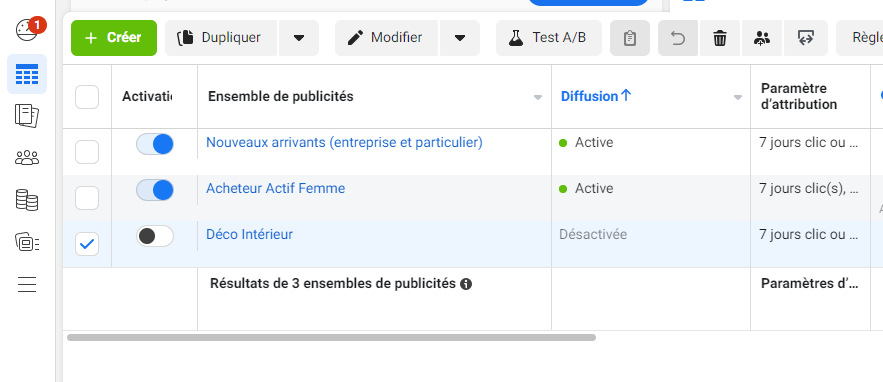Start a Test A/B

pyautogui.click(x=548, y=38)
